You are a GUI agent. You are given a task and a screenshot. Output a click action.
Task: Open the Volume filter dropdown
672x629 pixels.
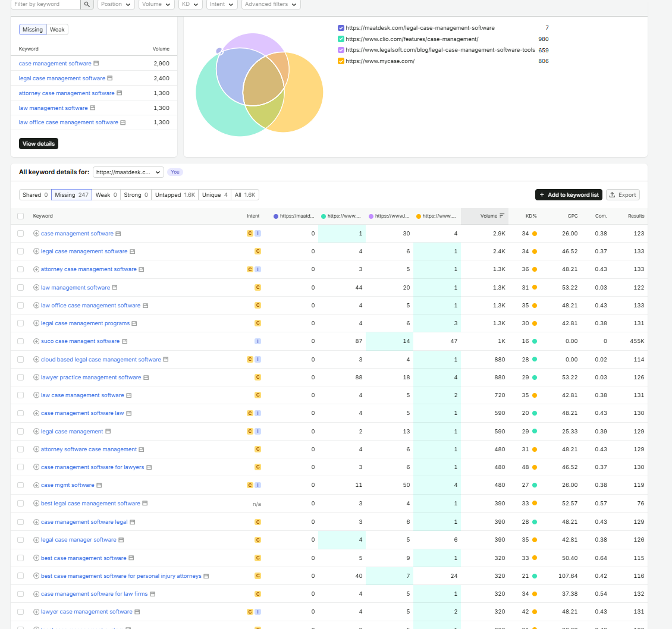click(x=156, y=4)
